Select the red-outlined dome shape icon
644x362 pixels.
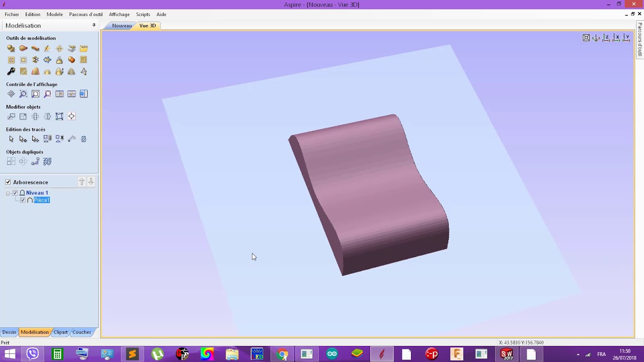(x=35, y=71)
